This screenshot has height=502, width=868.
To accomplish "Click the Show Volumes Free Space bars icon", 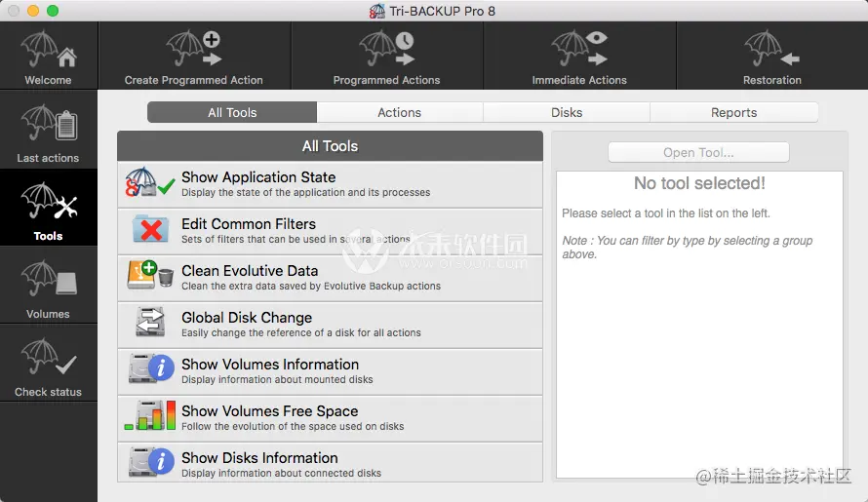I will (x=150, y=415).
